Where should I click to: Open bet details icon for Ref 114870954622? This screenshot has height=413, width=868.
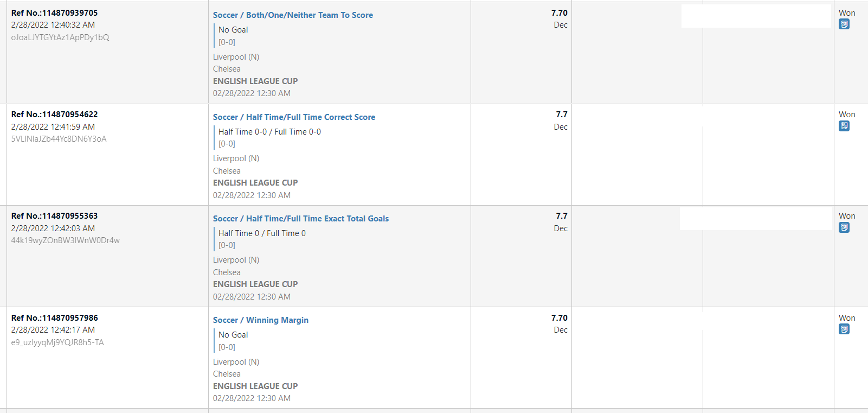pyautogui.click(x=844, y=126)
